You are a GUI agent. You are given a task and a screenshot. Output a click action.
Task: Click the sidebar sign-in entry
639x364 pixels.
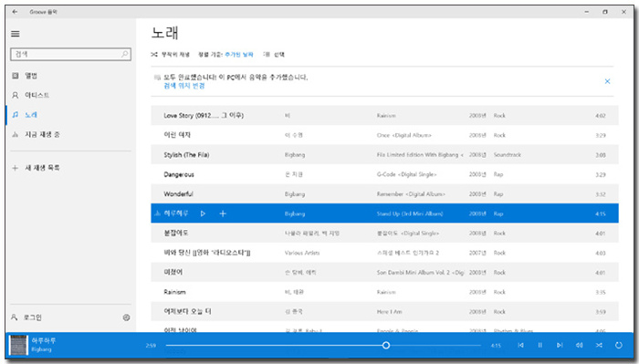point(26,317)
